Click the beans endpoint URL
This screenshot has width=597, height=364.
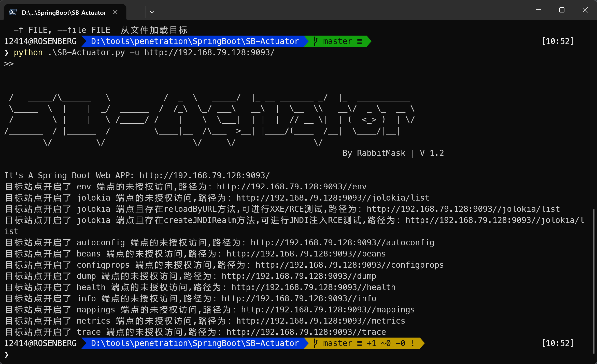click(x=306, y=254)
